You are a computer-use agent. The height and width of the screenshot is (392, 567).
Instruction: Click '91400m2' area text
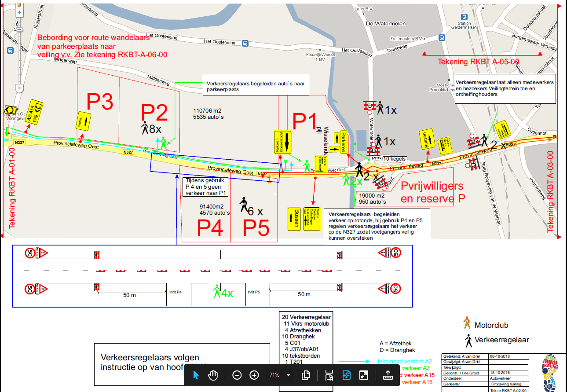click(x=212, y=206)
